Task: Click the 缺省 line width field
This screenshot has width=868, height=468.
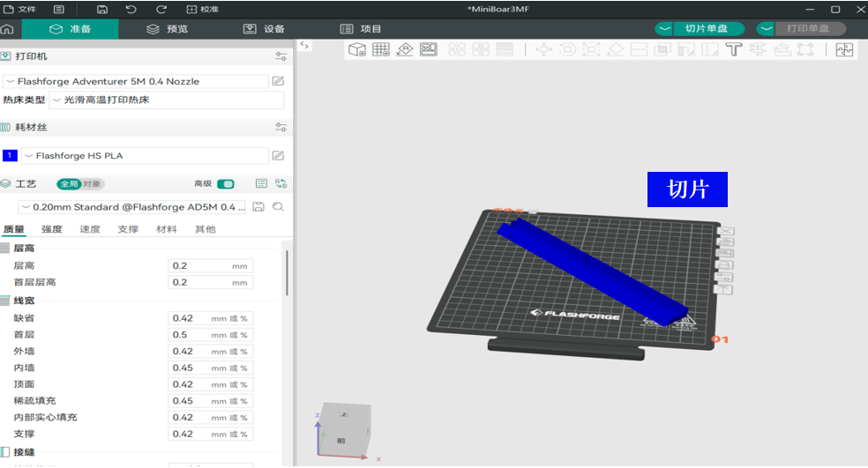Action: tap(210, 319)
